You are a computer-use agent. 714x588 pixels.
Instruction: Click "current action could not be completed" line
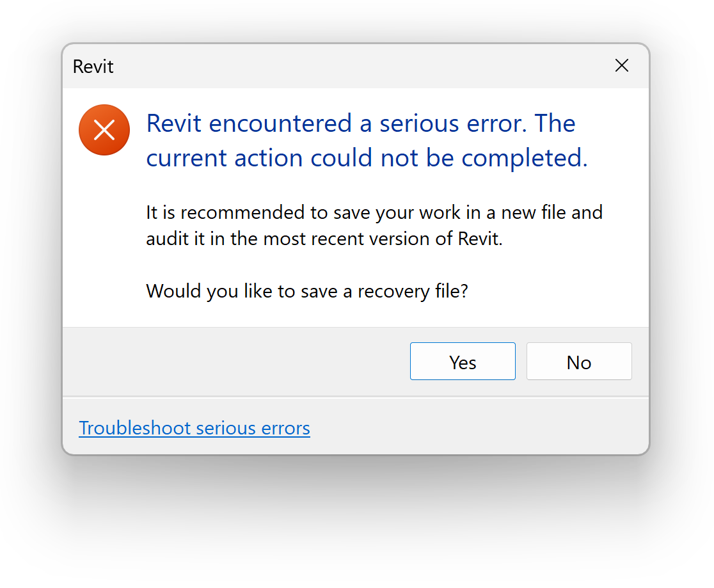point(367,158)
